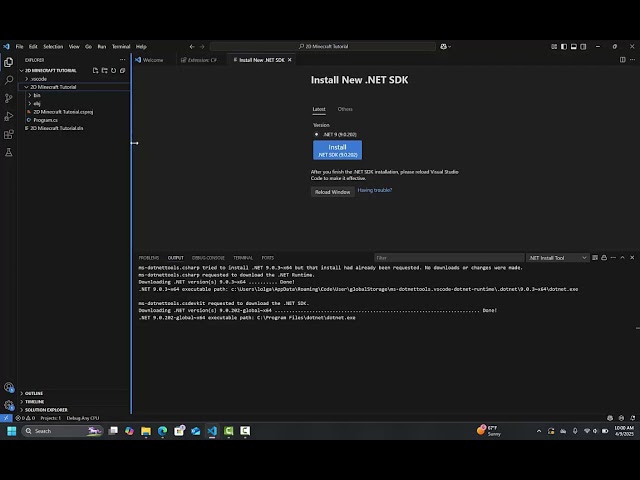This screenshot has width=640, height=480.
Task: Open the File menu
Action: tap(19, 47)
